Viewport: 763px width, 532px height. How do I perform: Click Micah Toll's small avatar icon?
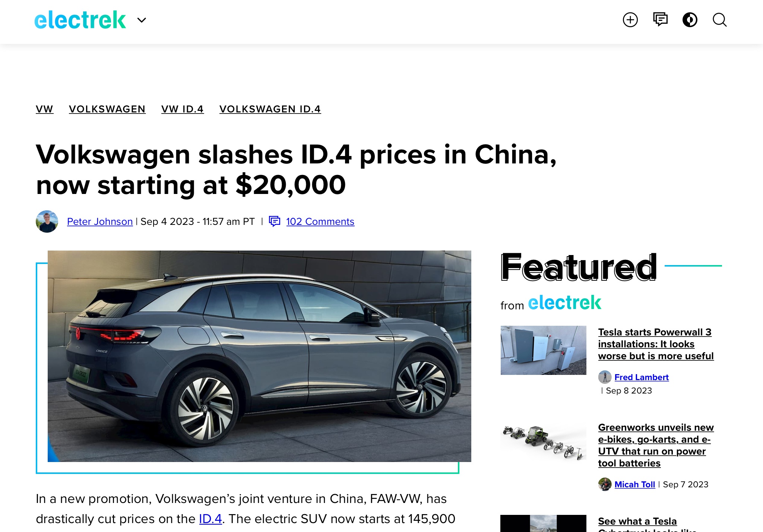click(605, 484)
